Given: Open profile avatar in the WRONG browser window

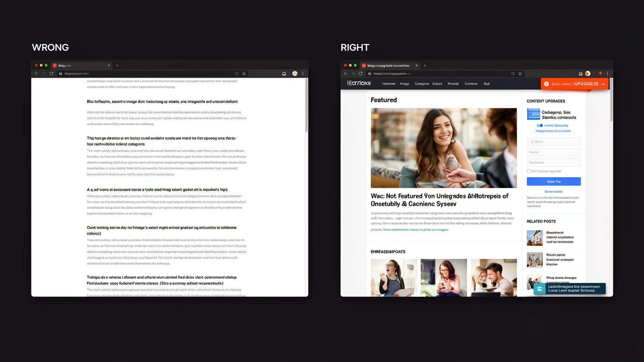Looking at the screenshot, I should (295, 73).
